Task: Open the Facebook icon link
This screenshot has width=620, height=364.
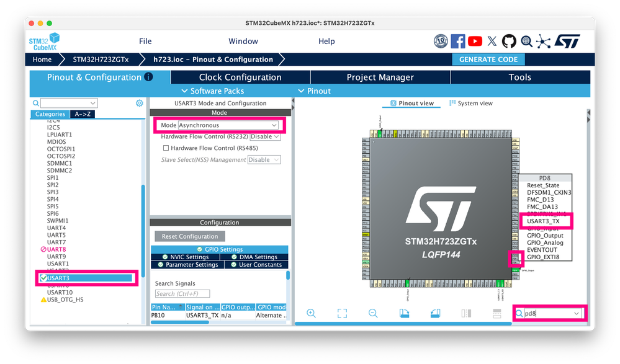Action: [x=458, y=41]
